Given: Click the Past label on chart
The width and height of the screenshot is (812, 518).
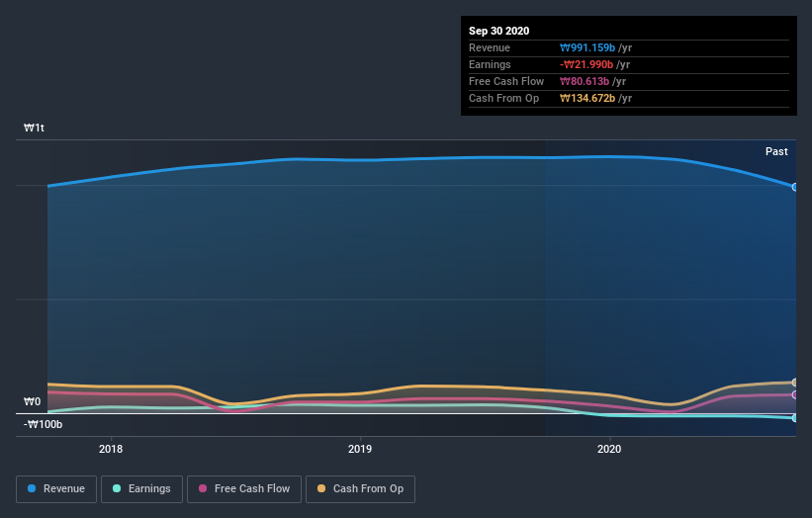Looking at the screenshot, I should 776,151.
